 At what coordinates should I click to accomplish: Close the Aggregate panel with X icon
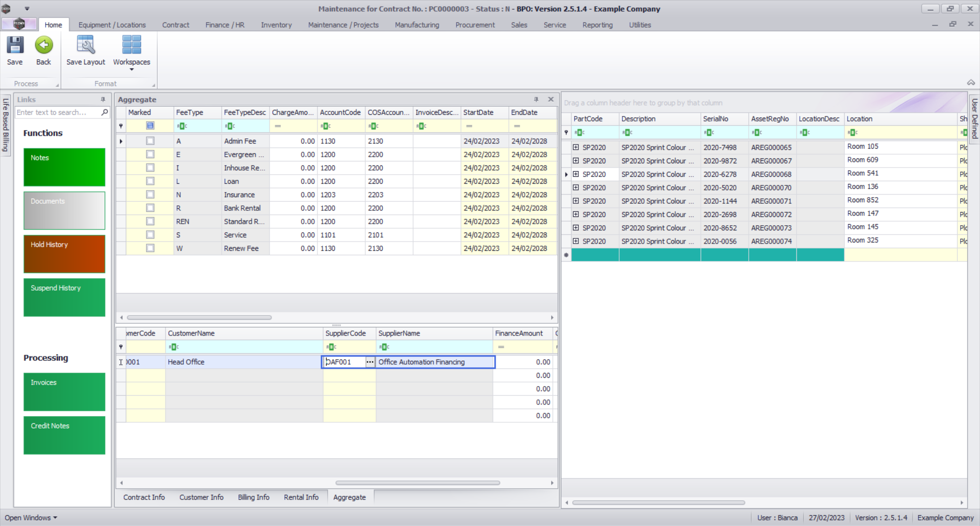551,100
